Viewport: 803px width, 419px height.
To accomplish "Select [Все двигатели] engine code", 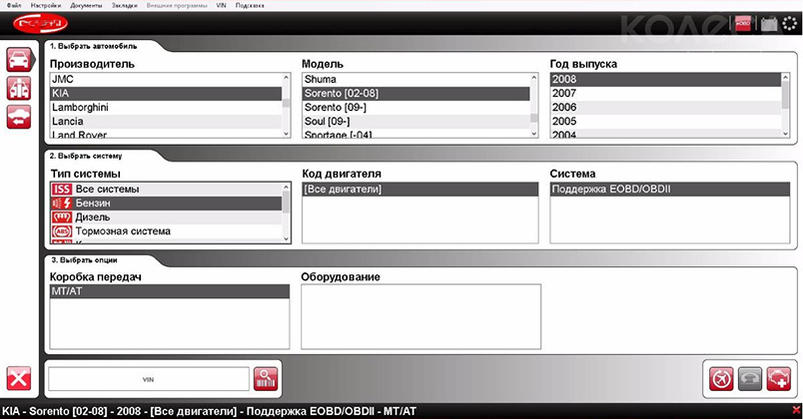I will 420,189.
